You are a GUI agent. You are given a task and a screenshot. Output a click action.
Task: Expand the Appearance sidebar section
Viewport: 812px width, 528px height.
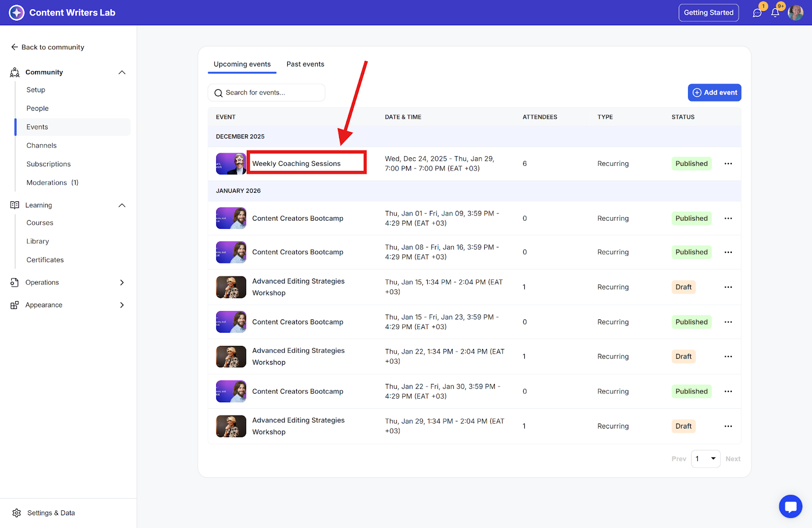(122, 305)
